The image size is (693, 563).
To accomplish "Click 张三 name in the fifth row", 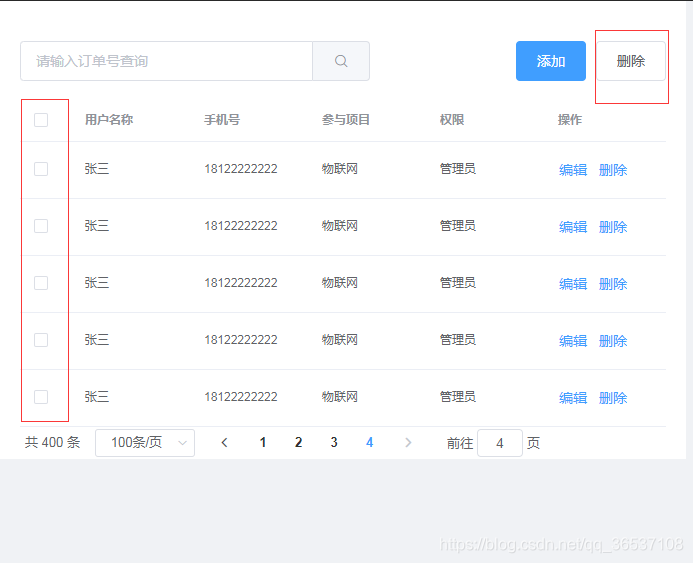I will [x=97, y=397].
